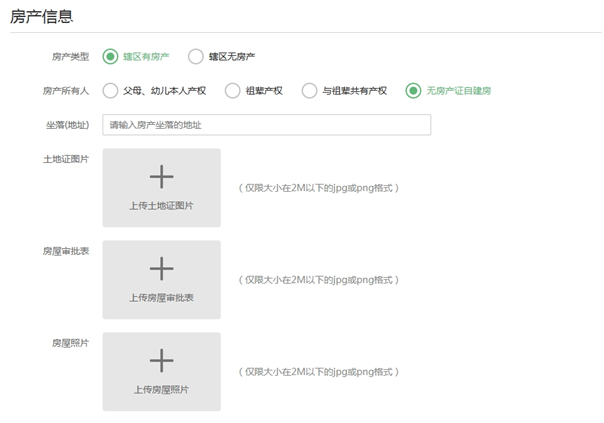The height and width of the screenshot is (423, 604).
Task: Click the 房产所有人 field label
Action: point(66,91)
